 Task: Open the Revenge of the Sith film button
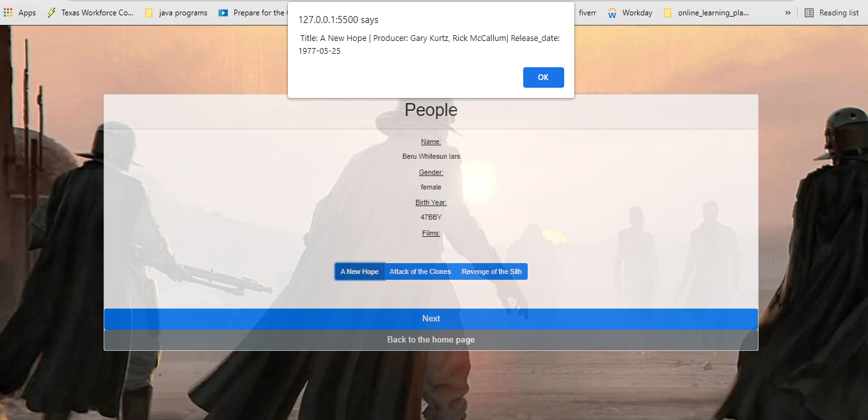click(491, 271)
